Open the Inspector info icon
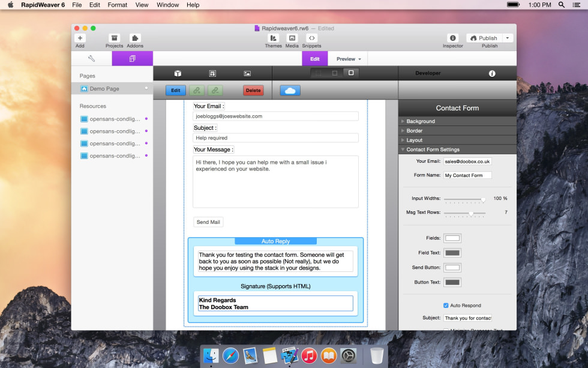Viewport: 588px width, 368px height. point(452,38)
